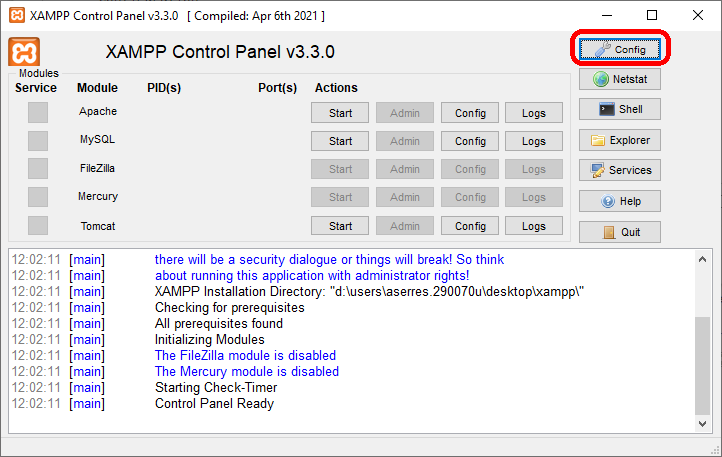View the Tomcat Logs
This screenshot has height=457, width=722.
coord(534,226)
